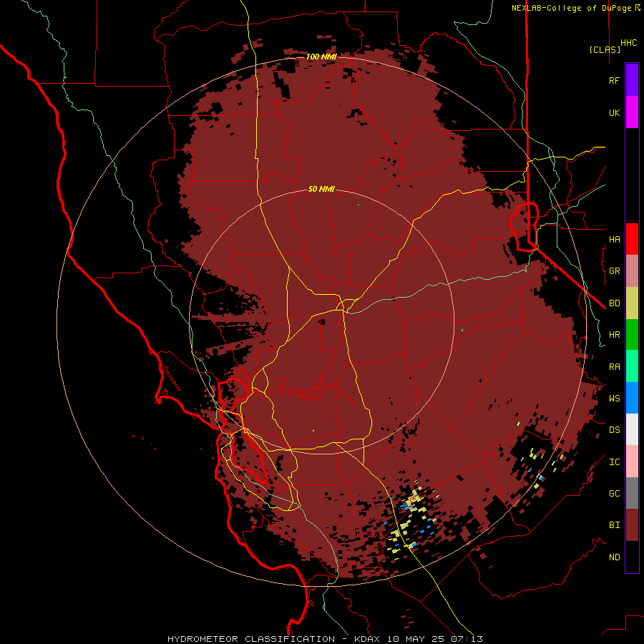Click the RF purple legend swatch
Image resolution: width=644 pixels, height=644 pixels.
(x=632, y=80)
